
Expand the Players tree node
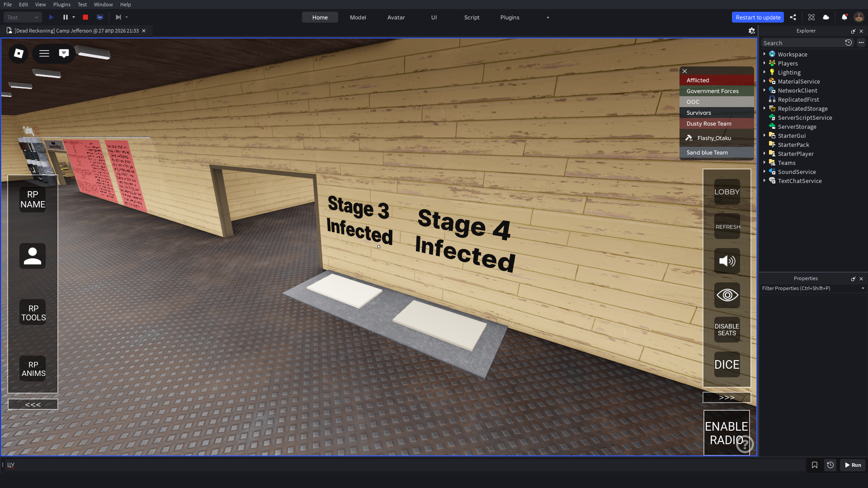(764, 63)
